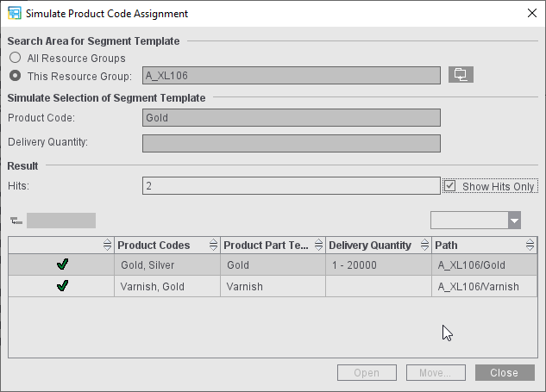This screenshot has height=392, width=546.
Task: Select the This Resource Group radio option
Action: (x=15, y=76)
